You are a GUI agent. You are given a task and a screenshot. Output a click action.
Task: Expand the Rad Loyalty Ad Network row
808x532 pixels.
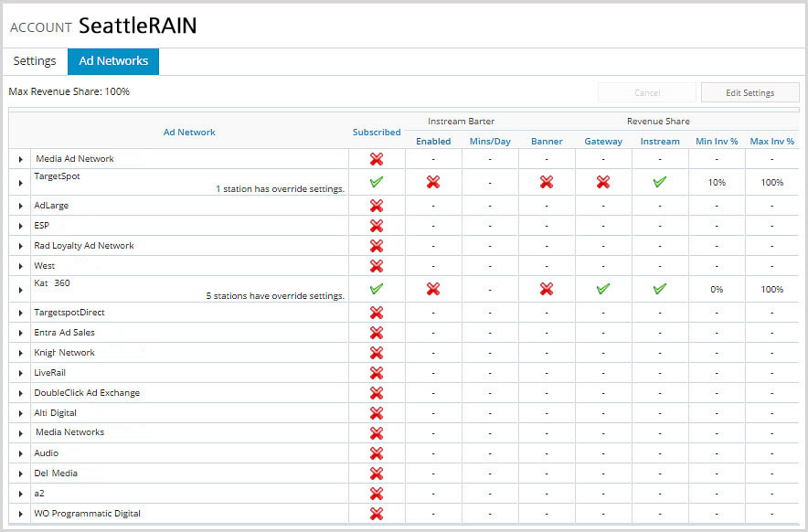click(x=20, y=246)
